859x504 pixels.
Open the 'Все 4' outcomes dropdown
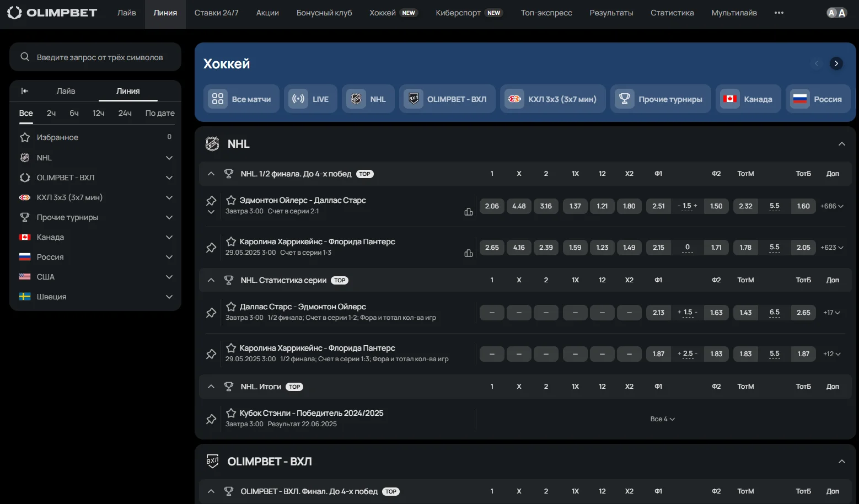(662, 419)
